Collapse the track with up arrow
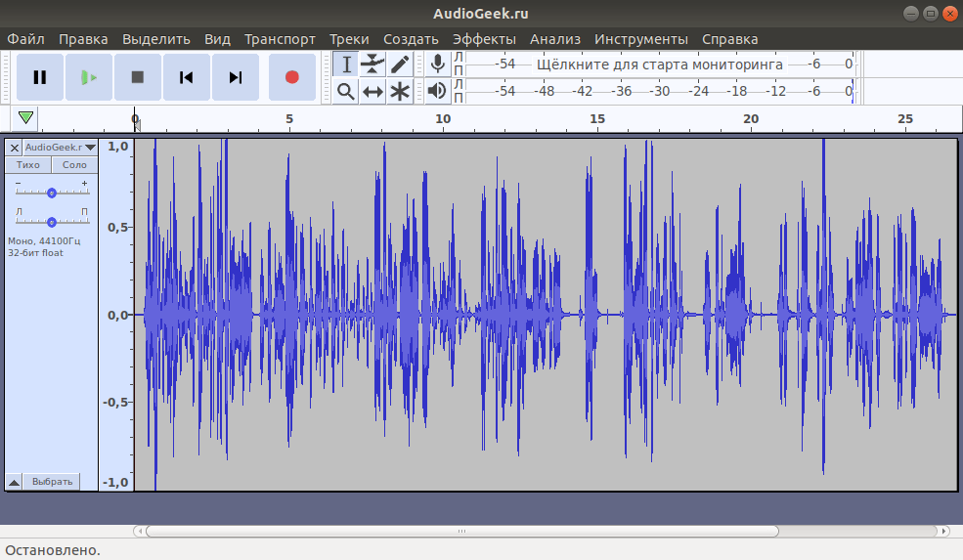 coord(14,482)
